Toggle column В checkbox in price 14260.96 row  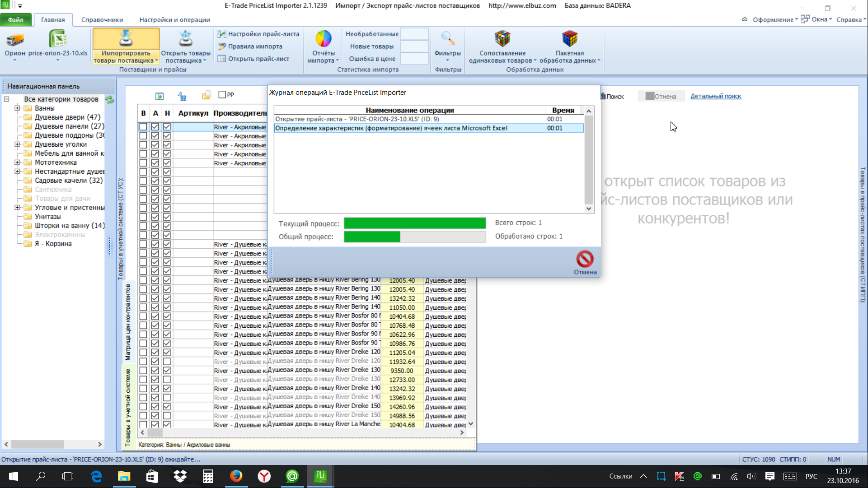(x=143, y=407)
